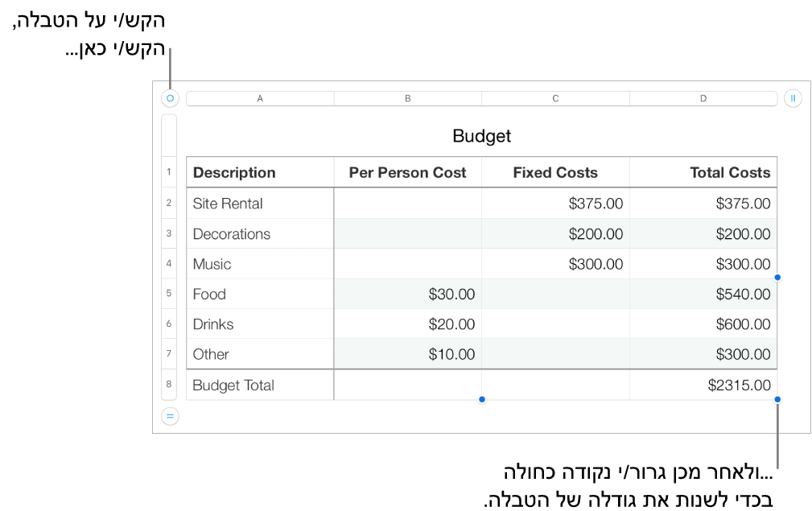Select the Total Costs header cell
This screenshot has height=511, width=812.
click(703, 172)
